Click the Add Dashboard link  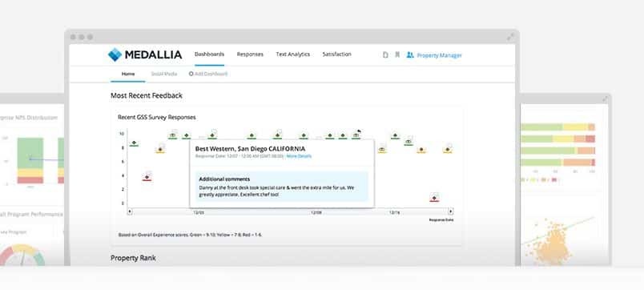click(211, 74)
